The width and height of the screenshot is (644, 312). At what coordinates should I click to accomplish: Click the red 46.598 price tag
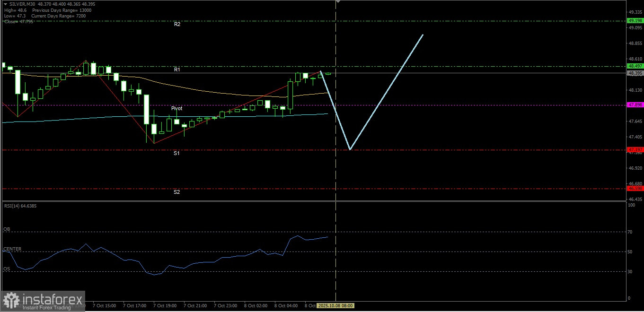(634, 189)
